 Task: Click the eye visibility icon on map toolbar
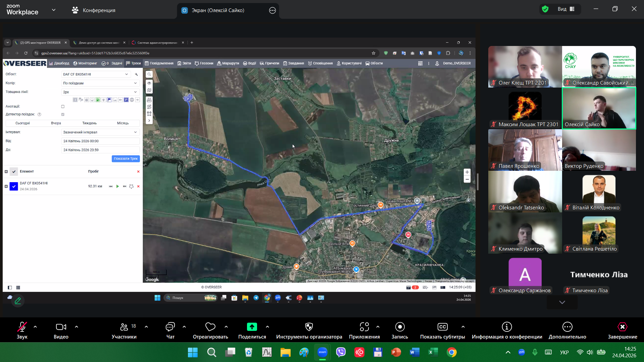click(x=149, y=83)
